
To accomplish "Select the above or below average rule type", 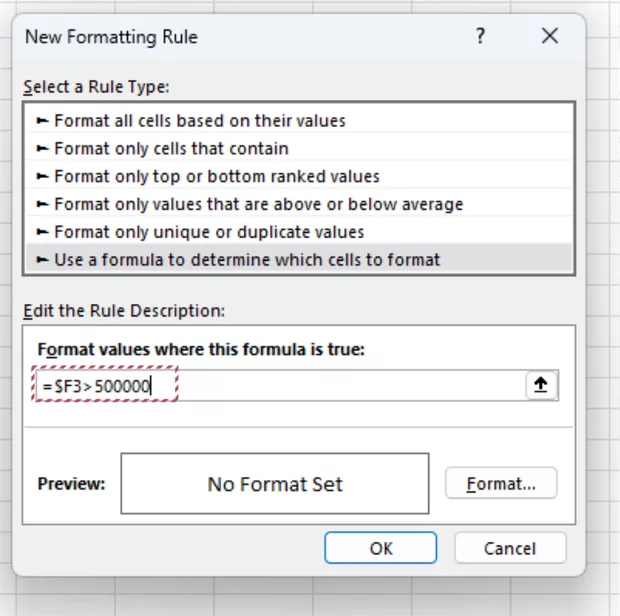I will pyautogui.click(x=258, y=204).
